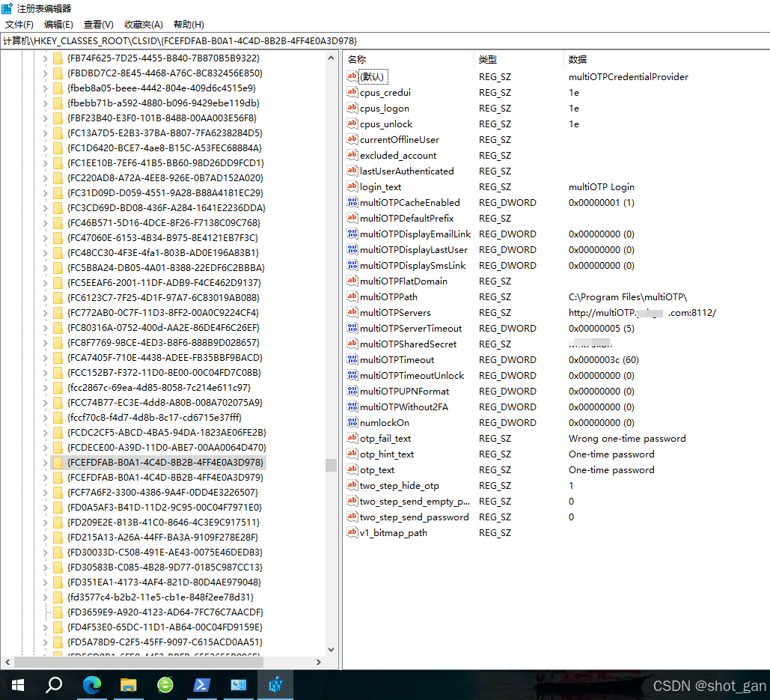Click the tree horizontal scroll left arrow

pos(7,662)
